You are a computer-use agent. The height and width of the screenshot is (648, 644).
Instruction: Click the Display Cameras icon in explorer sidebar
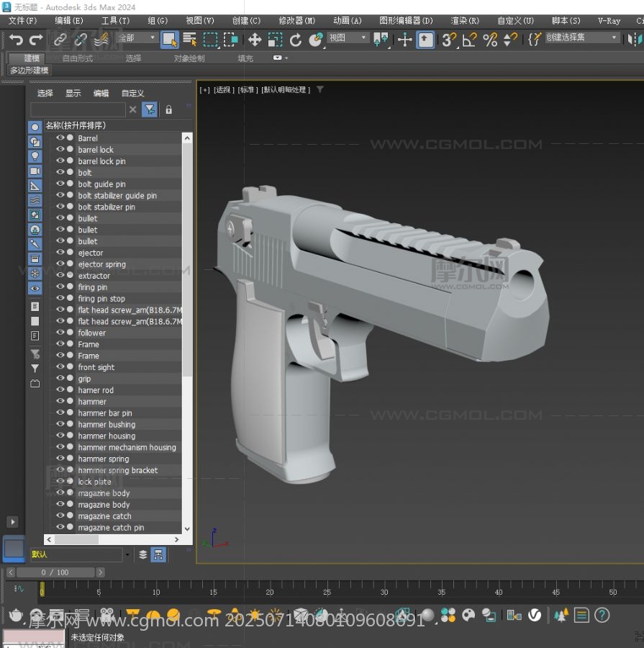pyautogui.click(x=35, y=171)
